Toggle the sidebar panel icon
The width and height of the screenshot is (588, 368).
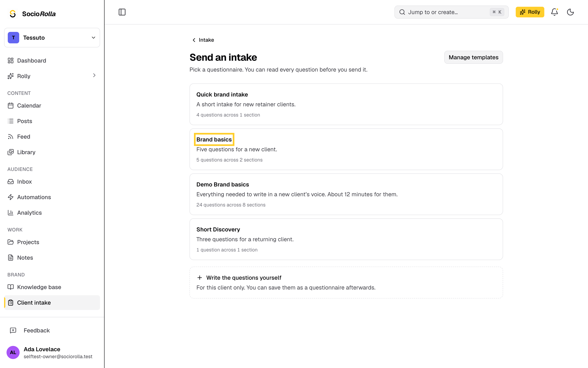click(x=122, y=12)
